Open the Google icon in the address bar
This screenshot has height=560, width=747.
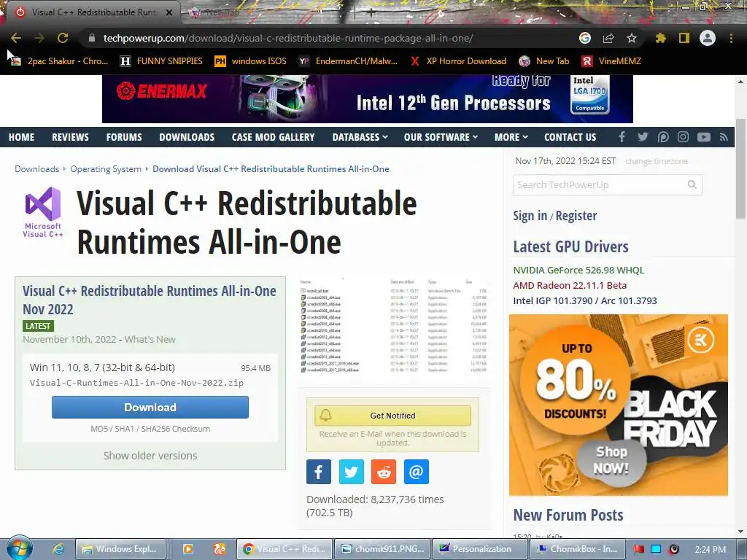[x=585, y=38]
